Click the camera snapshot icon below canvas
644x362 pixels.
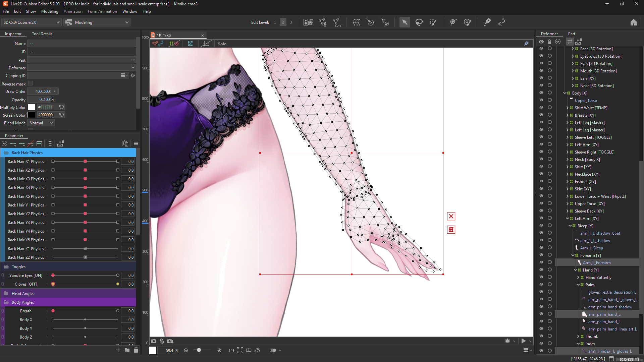[x=154, y=341]
